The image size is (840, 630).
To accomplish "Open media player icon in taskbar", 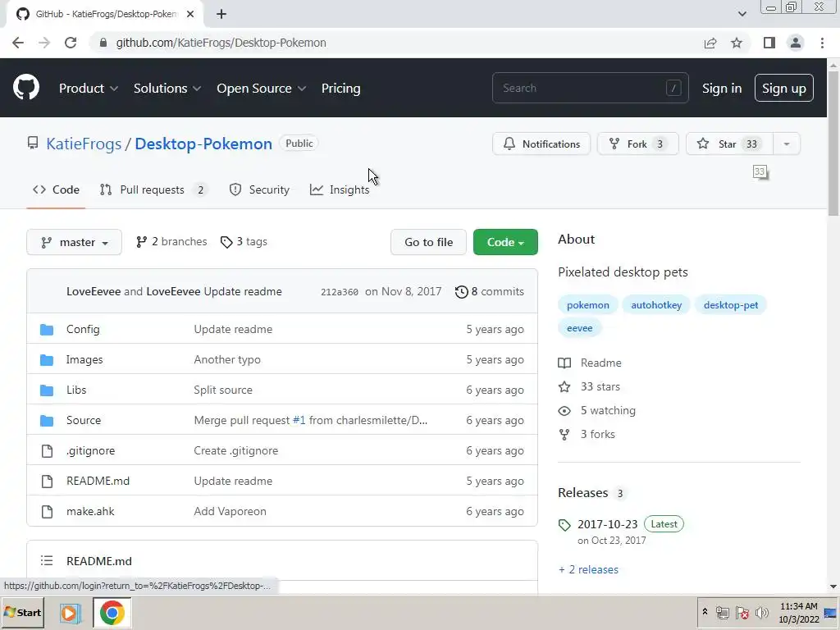I will [70, 613].
